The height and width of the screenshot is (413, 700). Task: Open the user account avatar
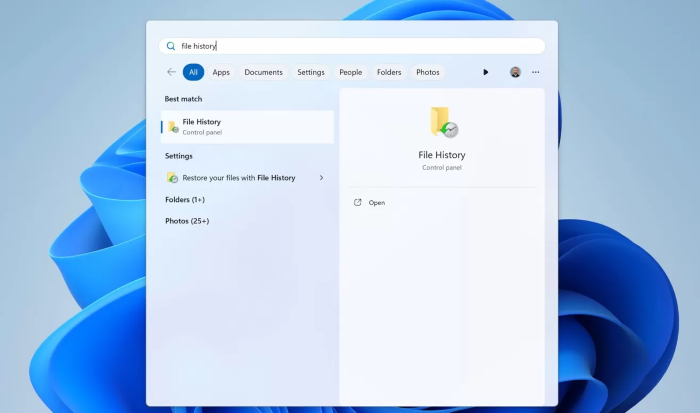click(x=515, y=72)
